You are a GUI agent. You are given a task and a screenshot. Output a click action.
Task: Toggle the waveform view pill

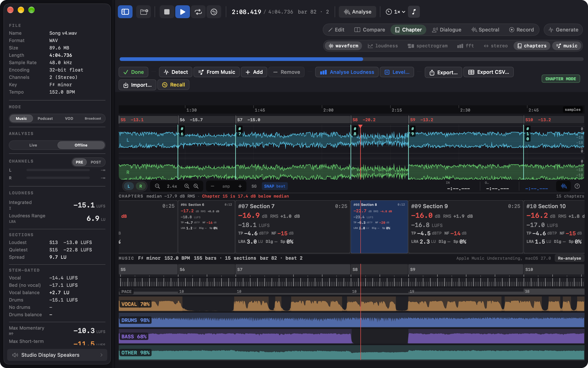pos(343,46)
